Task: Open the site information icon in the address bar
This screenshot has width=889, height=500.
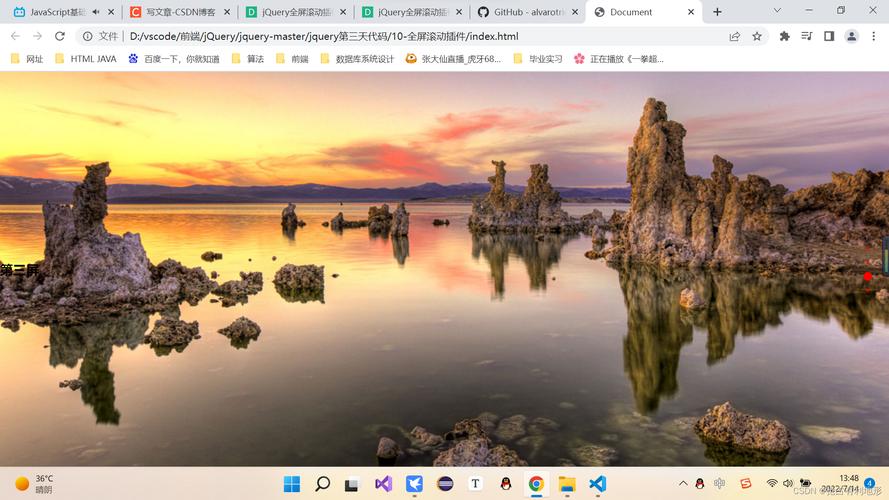Action: pos(87,36)
